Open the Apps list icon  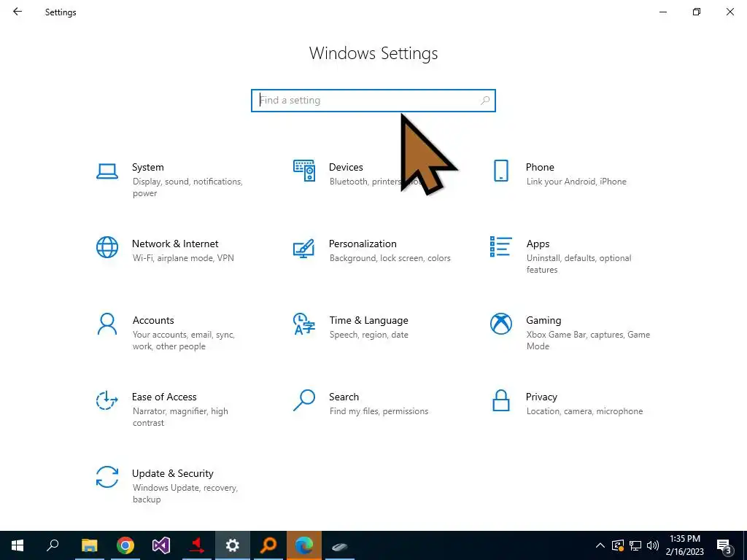(x=500, y=246)
